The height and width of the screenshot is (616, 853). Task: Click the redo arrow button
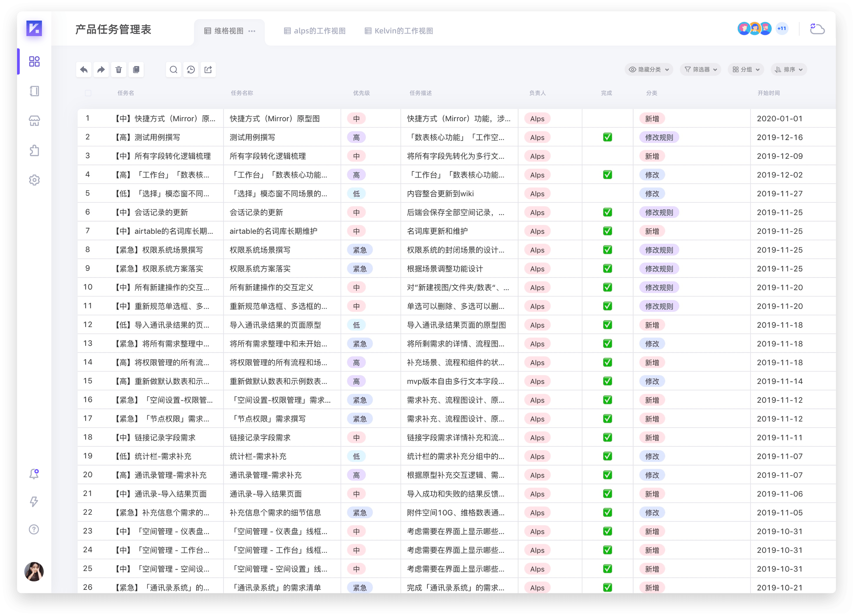101,70
